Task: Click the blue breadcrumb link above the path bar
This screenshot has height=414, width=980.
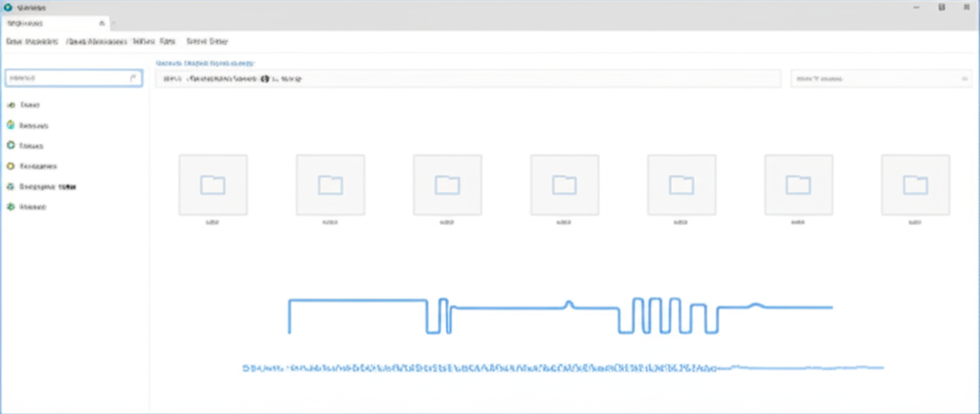Action: pos(205,63)
